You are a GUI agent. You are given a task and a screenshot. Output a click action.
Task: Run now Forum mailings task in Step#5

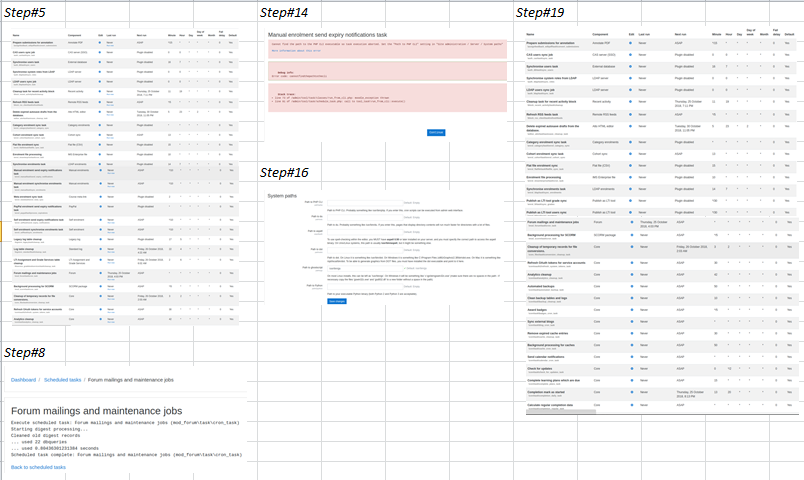111,279
